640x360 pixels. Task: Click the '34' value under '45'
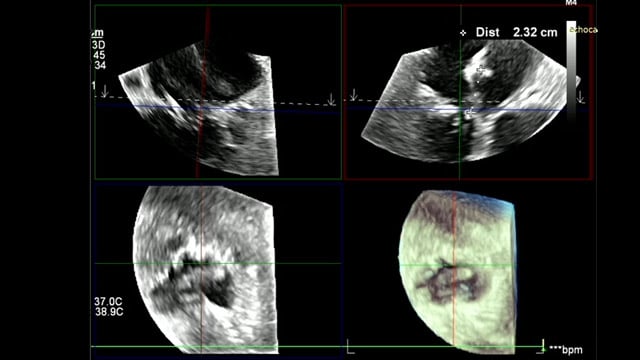[100, 65]
